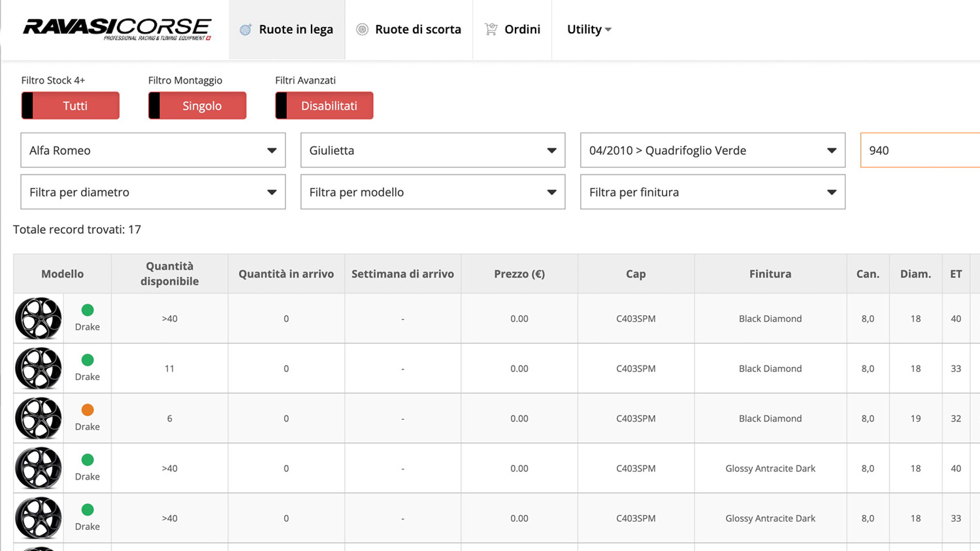Click green availability dot in Glossy Antracite Dark ET 40 row
This screenshot has height=551, width=980.
click(88, 460)
